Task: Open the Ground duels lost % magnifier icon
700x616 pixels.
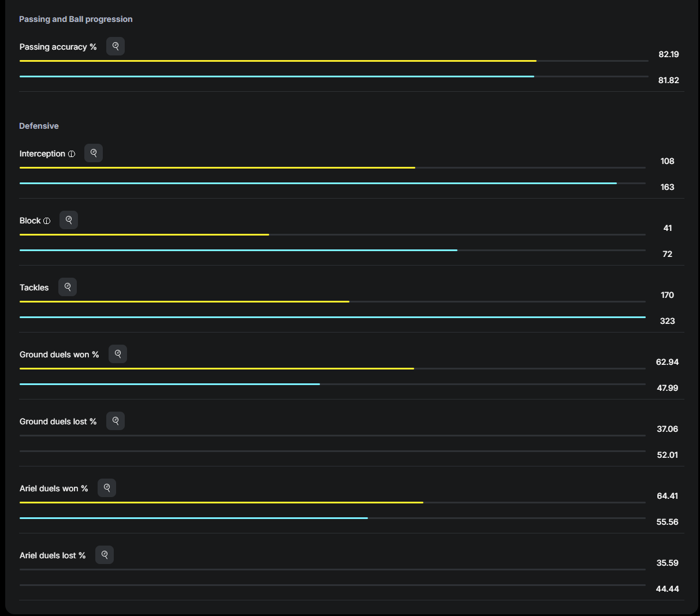Action: (116, 421)
